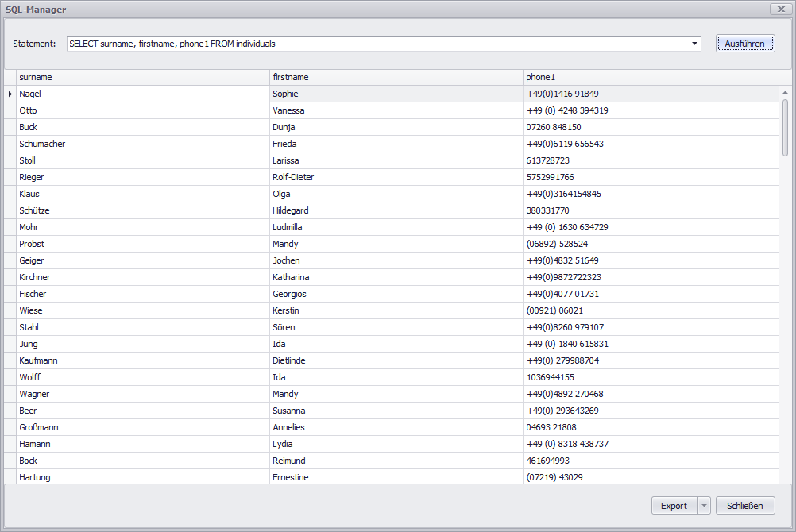The width and height of the screenshot is (796, 532).
Task: Select the surname cell Schumacher
Action: pyautogui.click(x=42, y=144)
